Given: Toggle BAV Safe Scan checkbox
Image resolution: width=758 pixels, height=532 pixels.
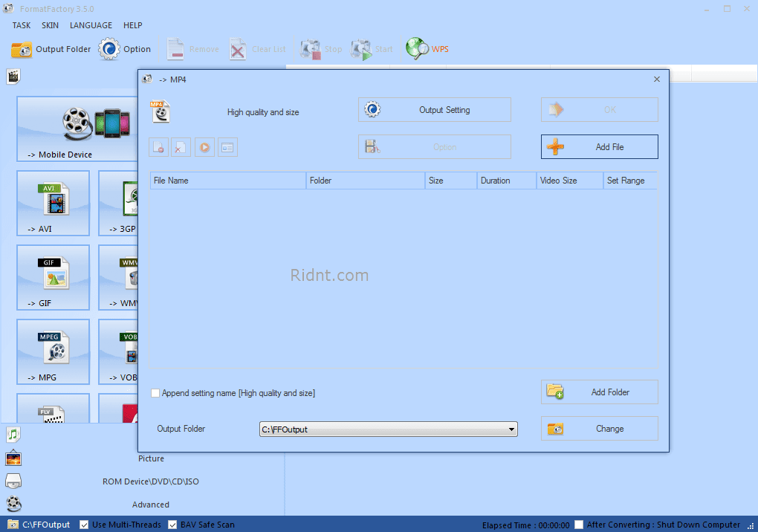Looking at the screenshot, I should 172,525.
